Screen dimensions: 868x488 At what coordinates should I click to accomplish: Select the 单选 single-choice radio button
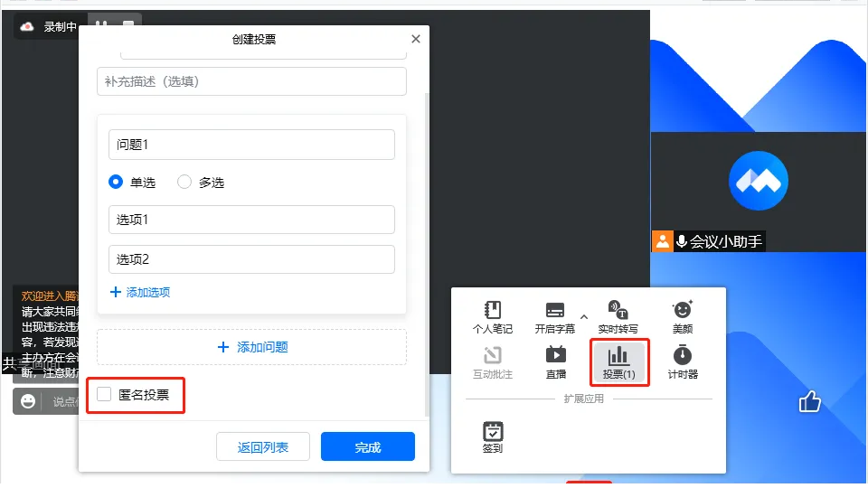pyautogui.click(x=116, y=182)
